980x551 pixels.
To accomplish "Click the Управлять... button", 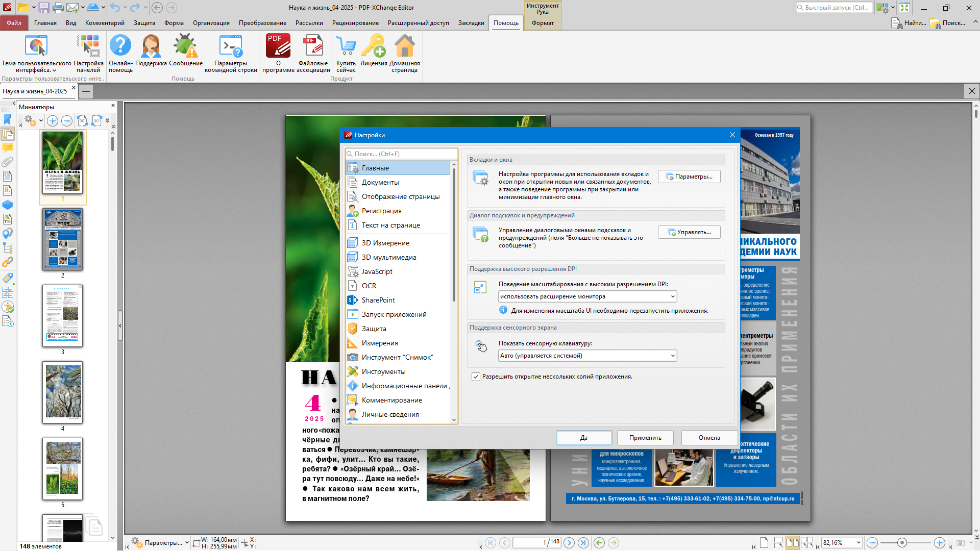I will (x=689, y=232).
